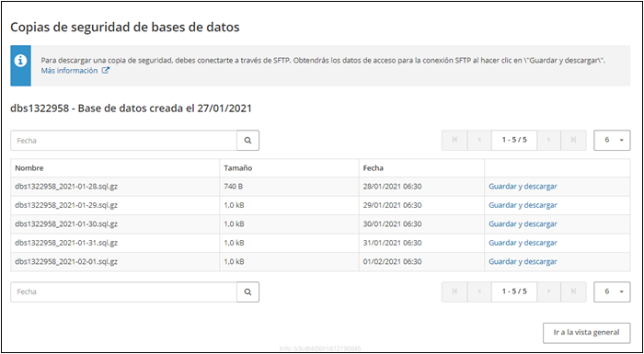Viewport: 644px width, 354px height.
Task: Select file dbs1322958_2021-01-29.sql.gz
Action: (66, 205)
